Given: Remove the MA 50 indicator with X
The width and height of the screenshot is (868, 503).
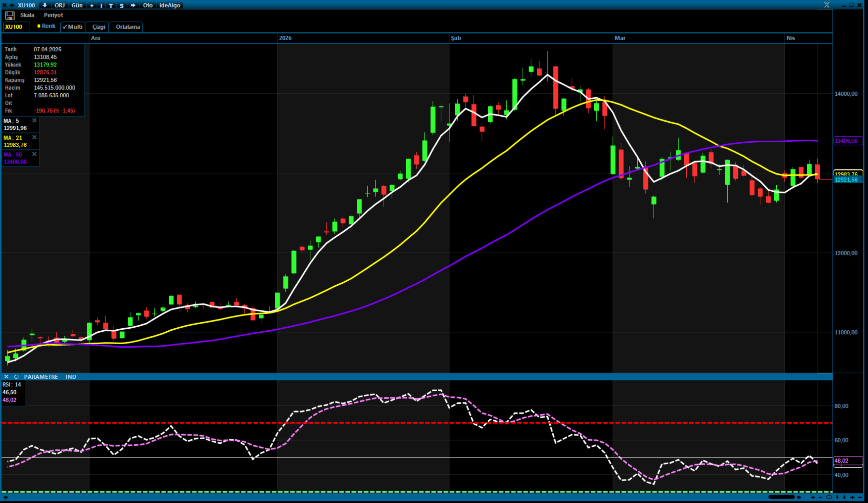Looking at the screenshot, I should (x=34, y=154).
